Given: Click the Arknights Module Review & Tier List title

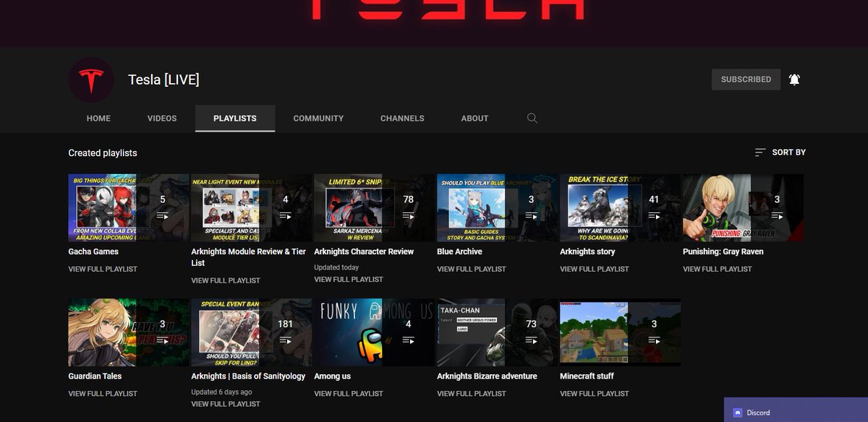Looking at the screenshot, I should coord(249,257).
